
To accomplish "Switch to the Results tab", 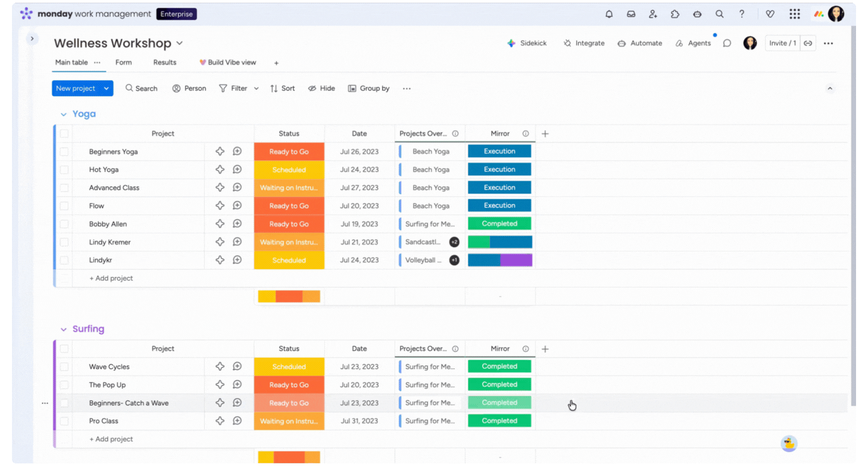I will pos(164,62).
